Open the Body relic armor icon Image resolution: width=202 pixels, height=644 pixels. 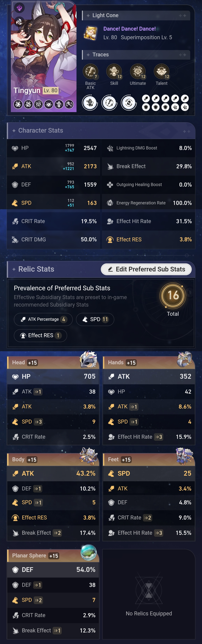point(88,456)
